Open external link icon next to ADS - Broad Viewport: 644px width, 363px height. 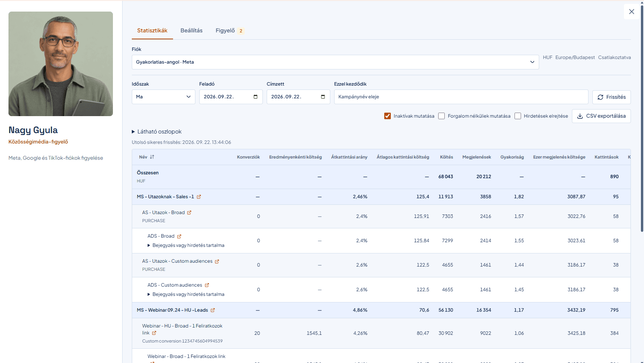[x=179, y=236]
